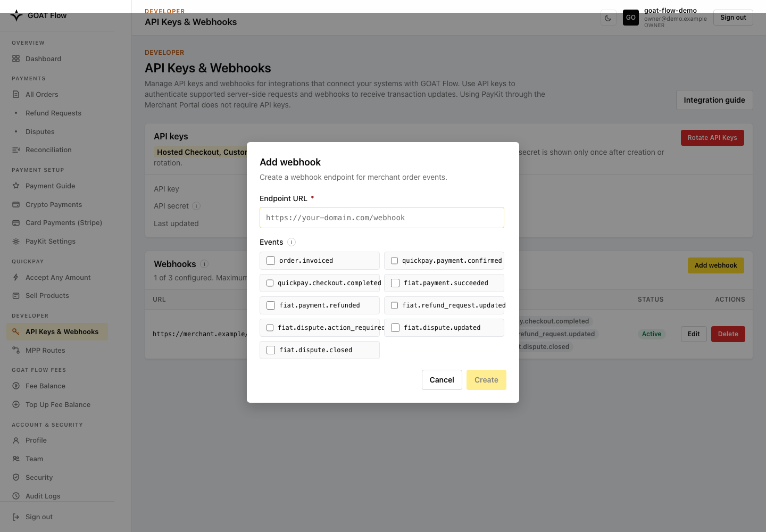
Task: Open the Profile page
Action: click(36, 440)
